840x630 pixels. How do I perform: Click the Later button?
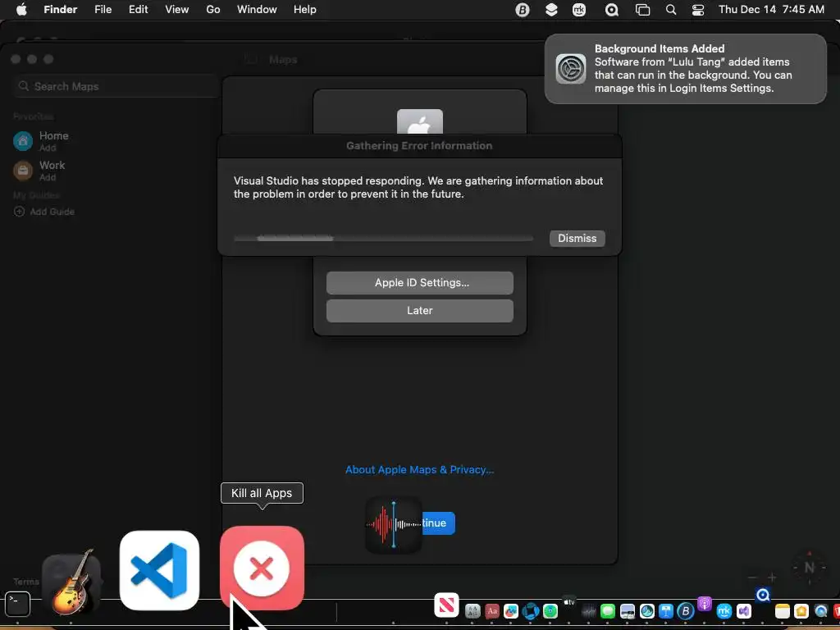pos(419,311)
